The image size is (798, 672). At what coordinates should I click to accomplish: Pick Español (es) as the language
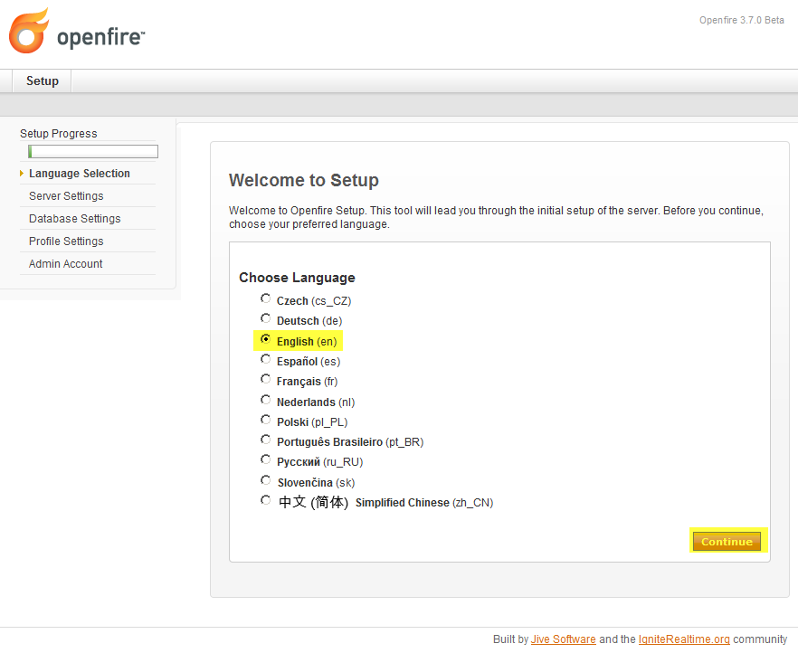(x=265, y=359)
